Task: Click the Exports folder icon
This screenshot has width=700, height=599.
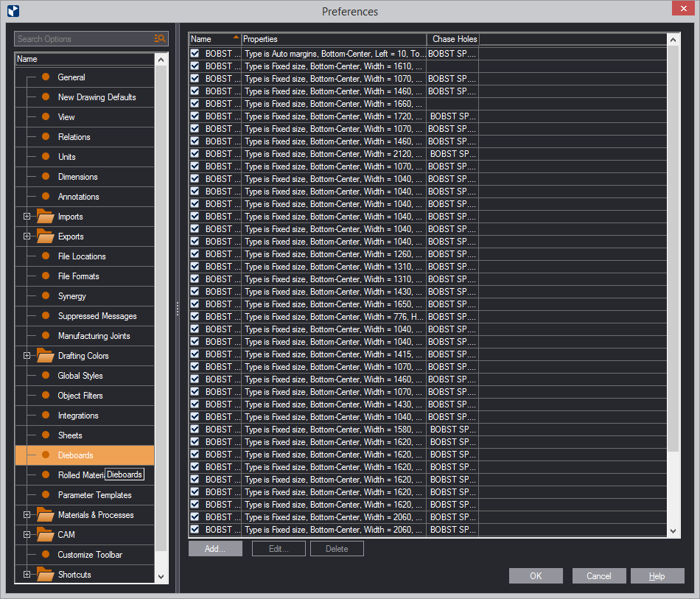Action: click(x=45, y=236)
